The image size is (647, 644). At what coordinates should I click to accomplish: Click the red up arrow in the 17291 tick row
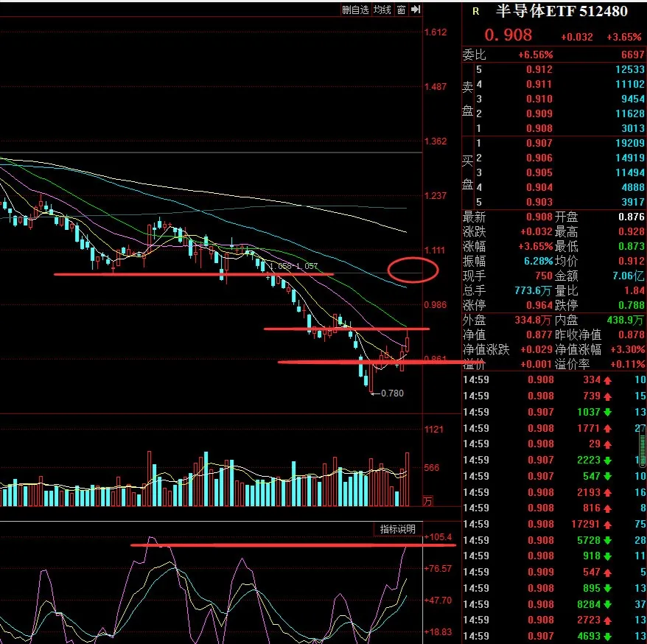pos(607,525)
